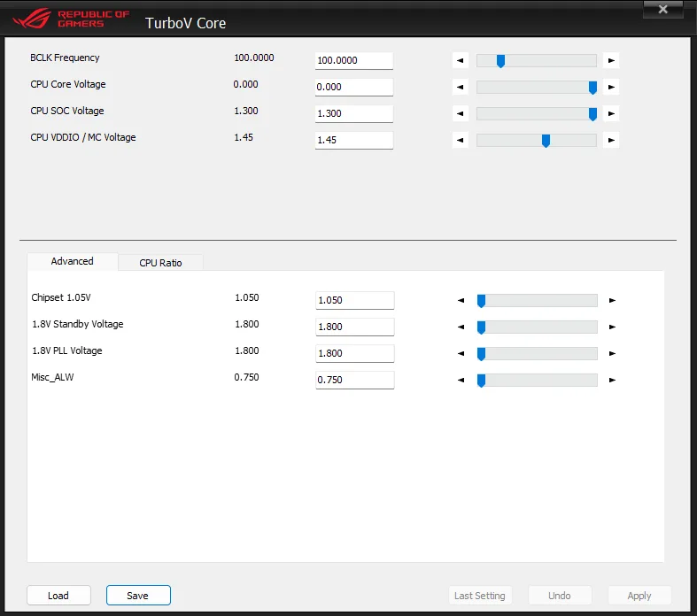Increase CPU VDDIO / MC Voltage right arrow
The height and width of the screenshot is (616, 697).
611,141
